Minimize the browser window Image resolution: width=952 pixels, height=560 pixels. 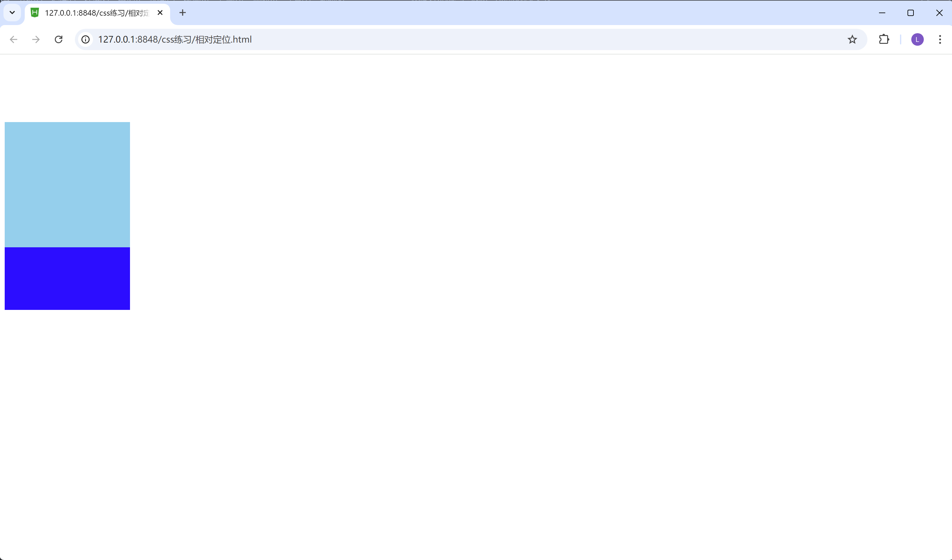[882, 13]
